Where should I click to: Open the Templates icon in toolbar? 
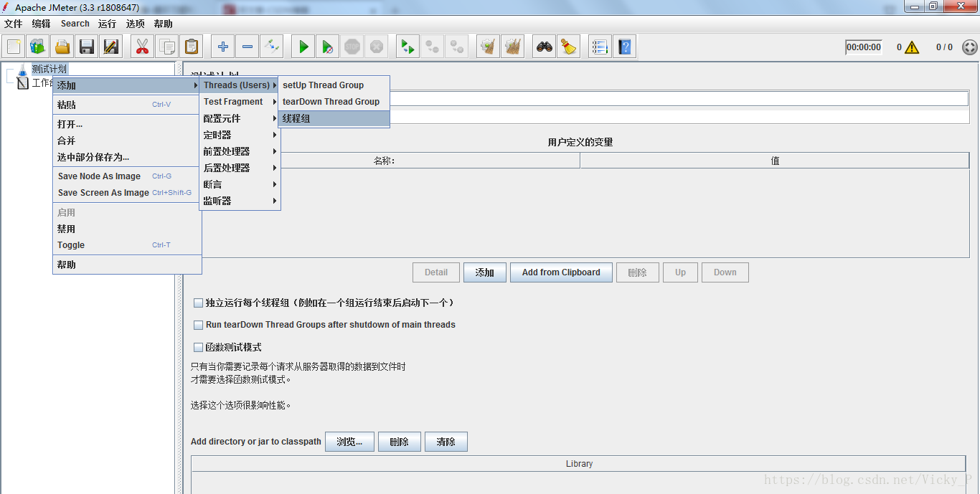pos(38,47)
